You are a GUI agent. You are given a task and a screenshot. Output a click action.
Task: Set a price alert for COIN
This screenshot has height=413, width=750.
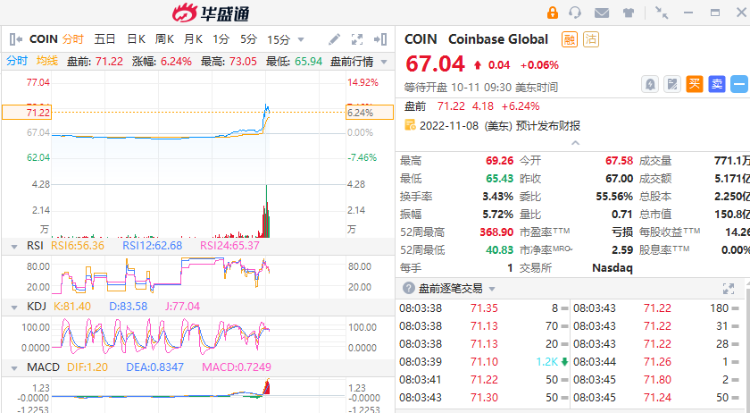(x=650, y=84)
